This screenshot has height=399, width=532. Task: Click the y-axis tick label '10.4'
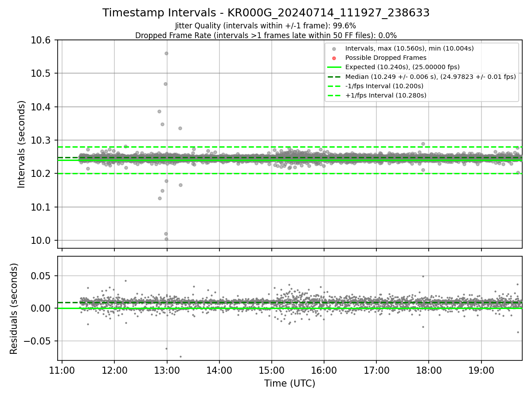[x=42, y=107]
